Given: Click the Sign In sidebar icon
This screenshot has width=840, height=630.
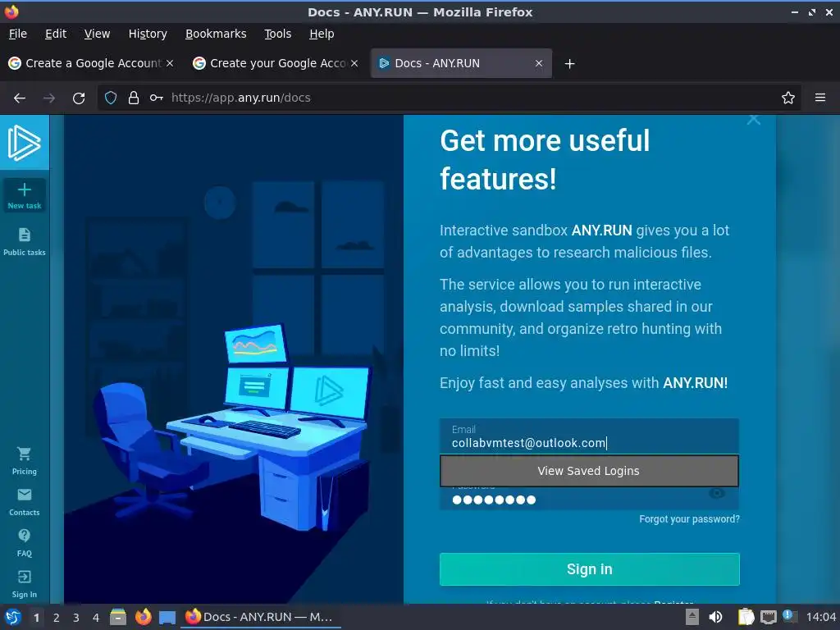Looking at the screenshot, I should [x=24, y=584].
